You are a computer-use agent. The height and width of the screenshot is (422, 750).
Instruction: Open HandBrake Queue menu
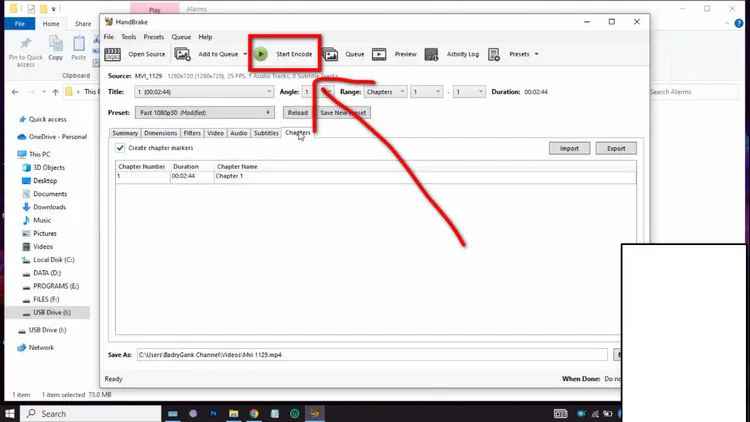pyautogui.click(x=181, y=37)
